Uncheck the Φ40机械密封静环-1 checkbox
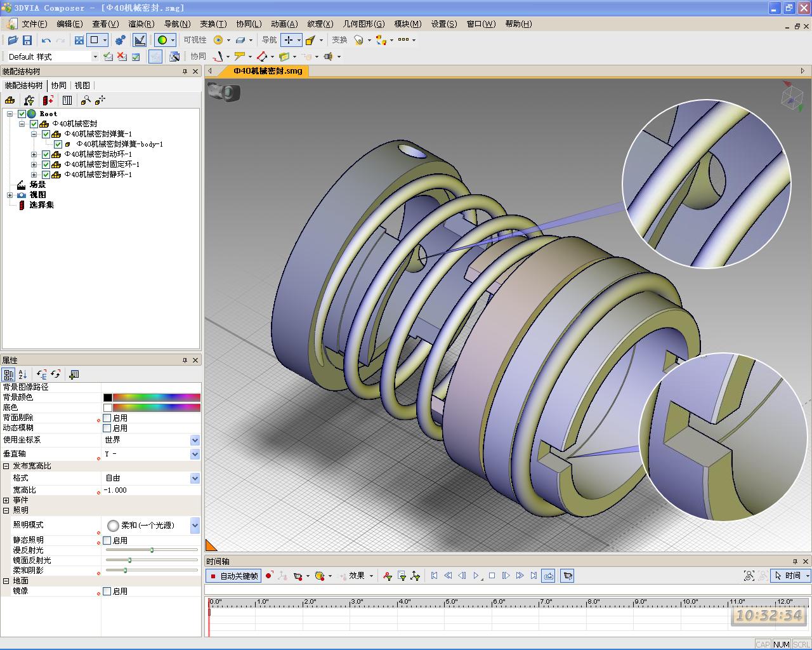 pyautogui.click(x=46, y=175)
